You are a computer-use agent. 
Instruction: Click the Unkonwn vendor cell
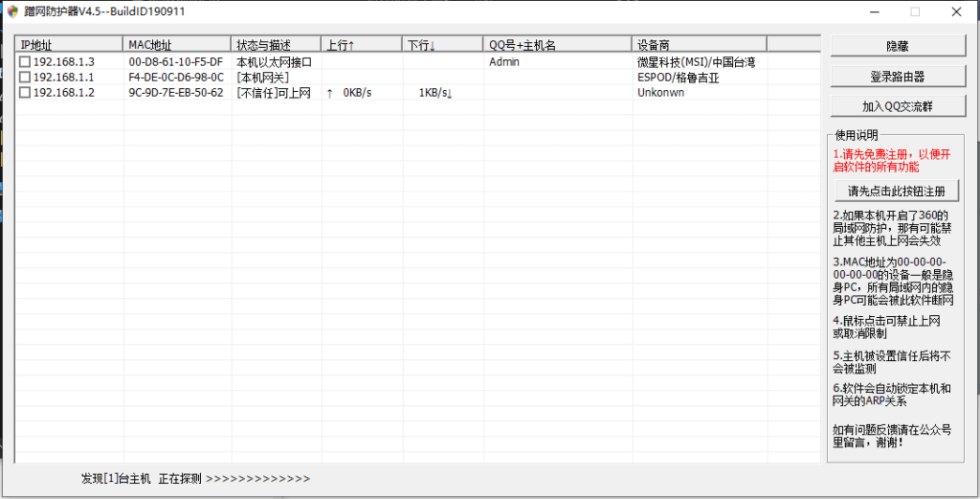coord(660,93)
